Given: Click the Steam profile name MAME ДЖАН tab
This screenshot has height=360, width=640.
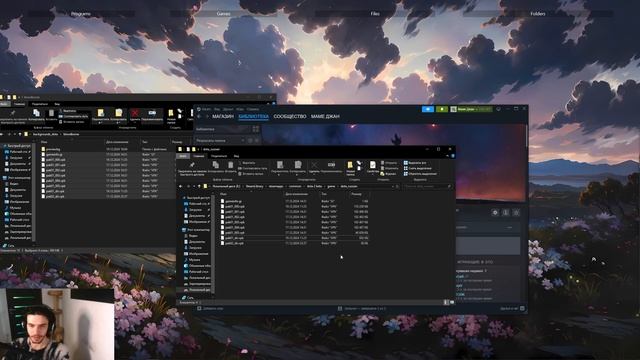Looking at the screenshot, I should (x=325, y=116).
